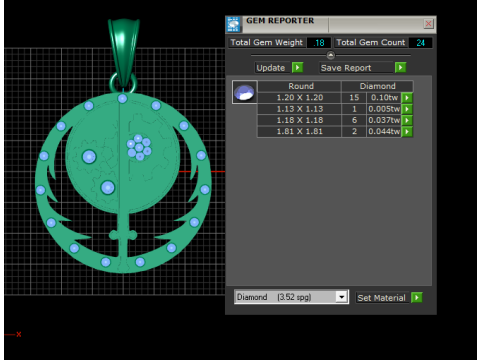Click the Round column header

click(300, 86)
